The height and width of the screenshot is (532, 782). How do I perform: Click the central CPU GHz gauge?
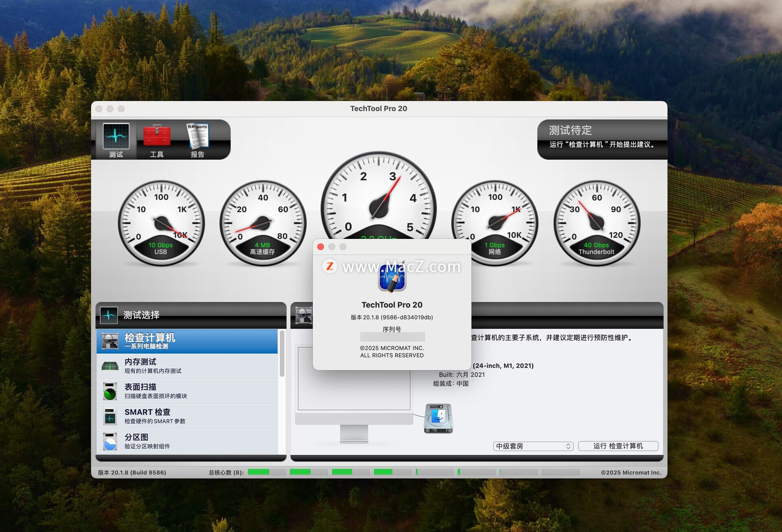point(379,195)
